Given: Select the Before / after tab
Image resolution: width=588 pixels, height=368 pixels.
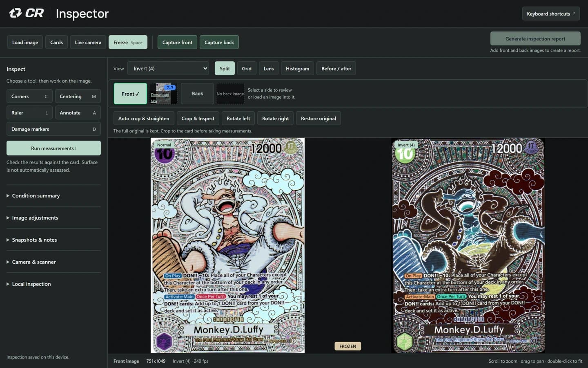Looking at the screenshot, I should [x=336, y=68].
